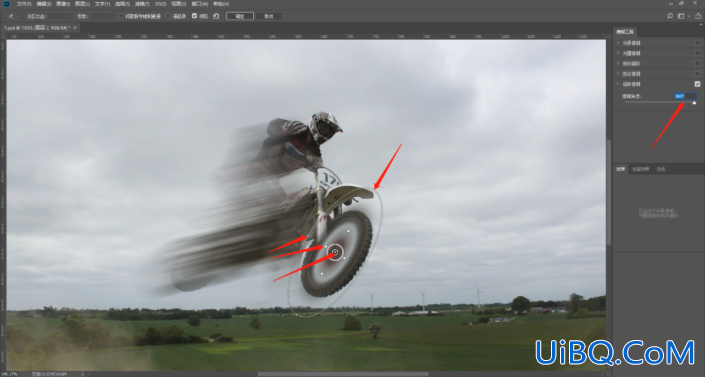Enable the Iris Blur checkbox (光圈模糊)
Viewport: 705px width, 377px height.
tap(697, 53)
